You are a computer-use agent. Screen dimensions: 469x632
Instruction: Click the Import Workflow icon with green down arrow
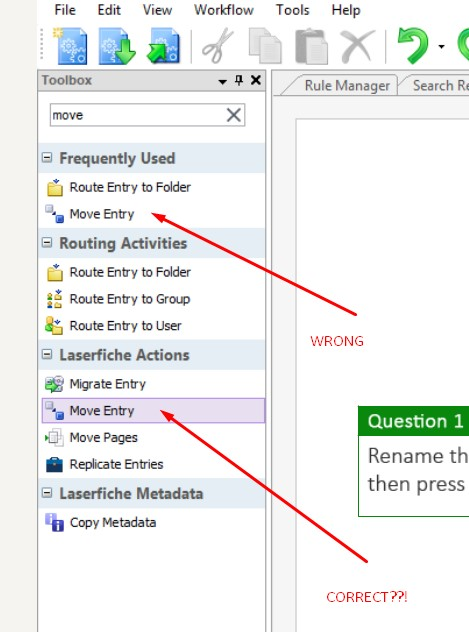pos(117,46)
